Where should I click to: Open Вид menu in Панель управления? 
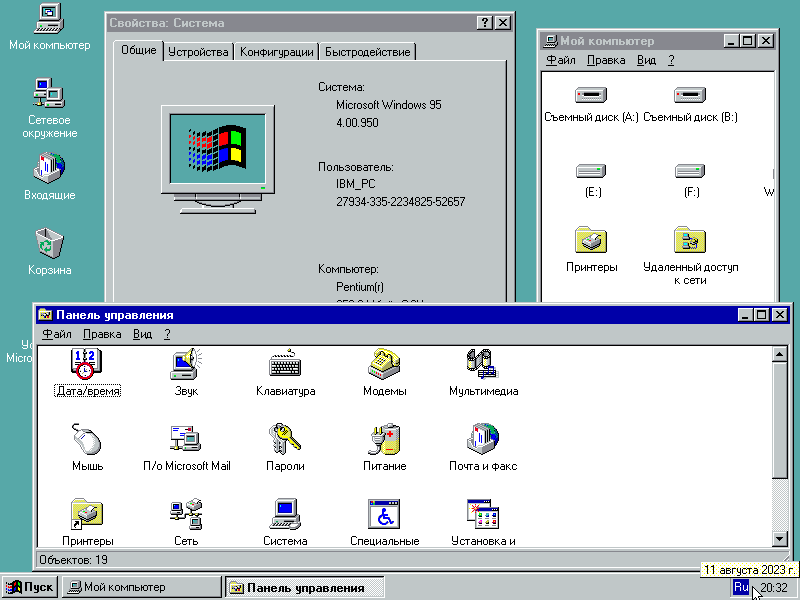click(142, 334)
